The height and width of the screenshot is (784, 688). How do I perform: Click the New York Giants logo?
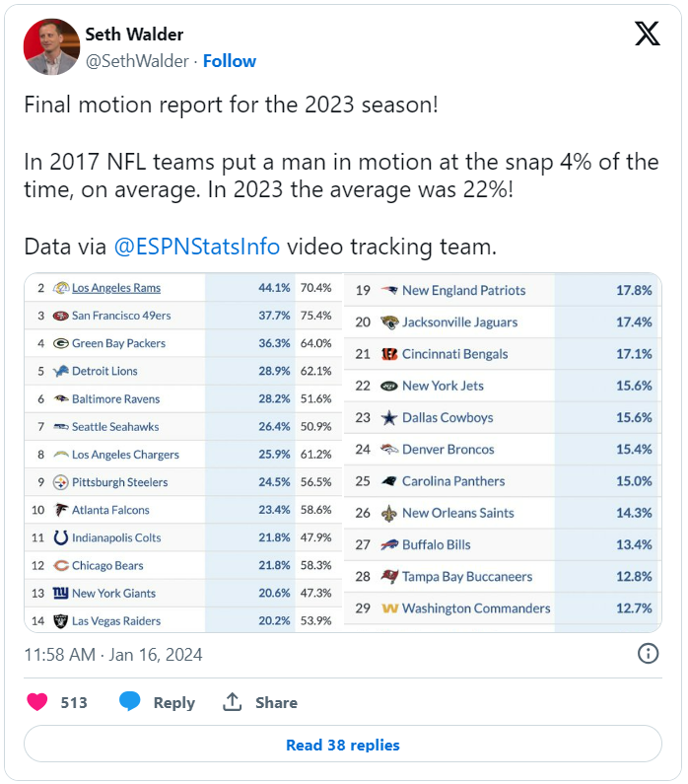[60, 593]
